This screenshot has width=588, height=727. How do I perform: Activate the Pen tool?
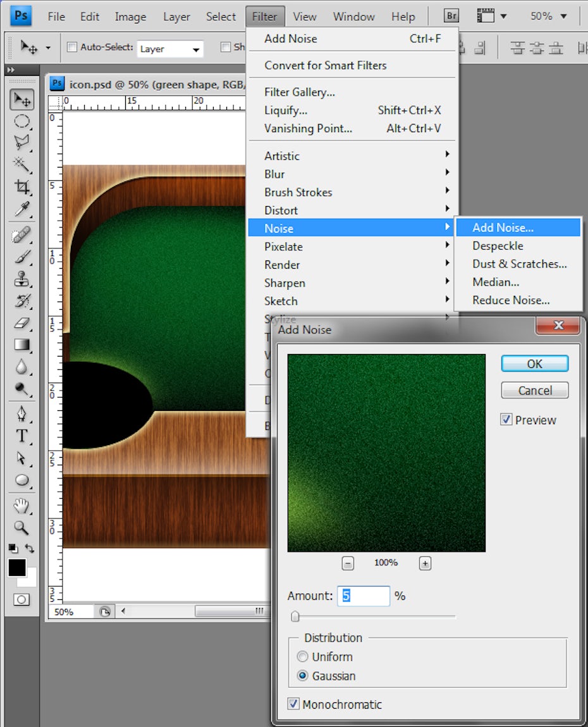(x=22, y=413)
